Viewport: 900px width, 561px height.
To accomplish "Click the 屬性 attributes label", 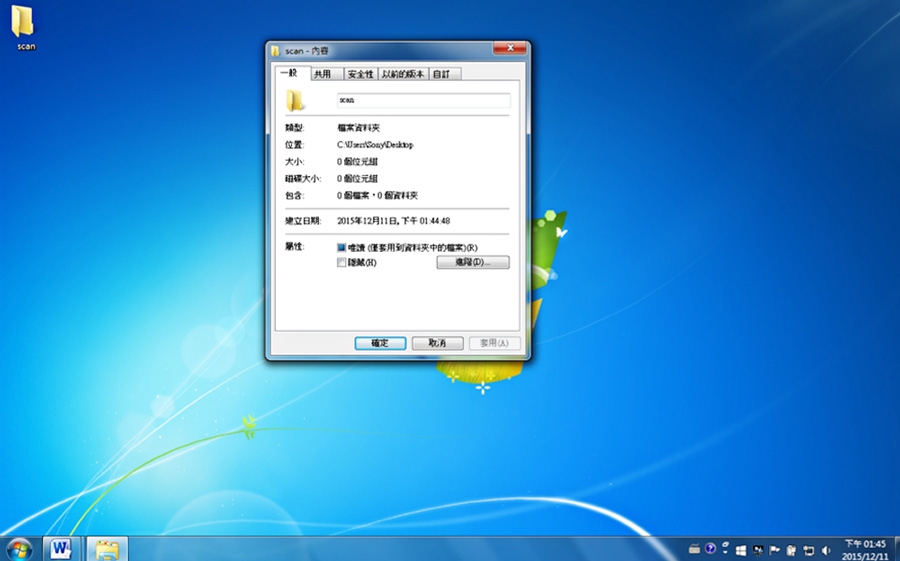I will (294, 246).
